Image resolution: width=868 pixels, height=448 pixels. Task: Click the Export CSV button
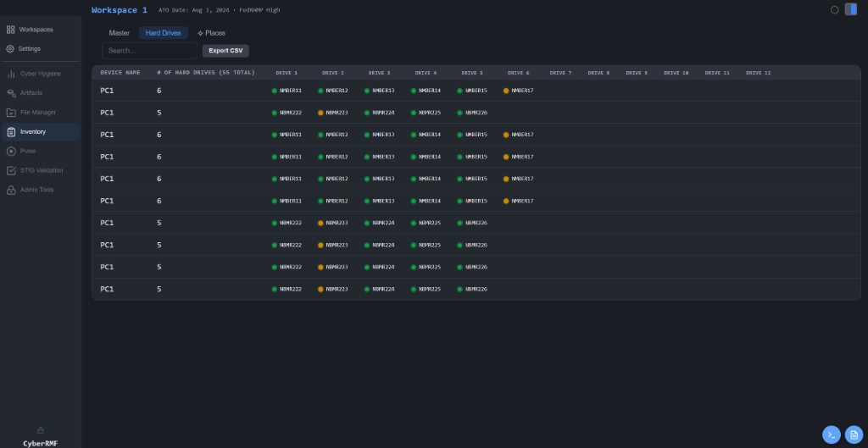pos(225,51)
